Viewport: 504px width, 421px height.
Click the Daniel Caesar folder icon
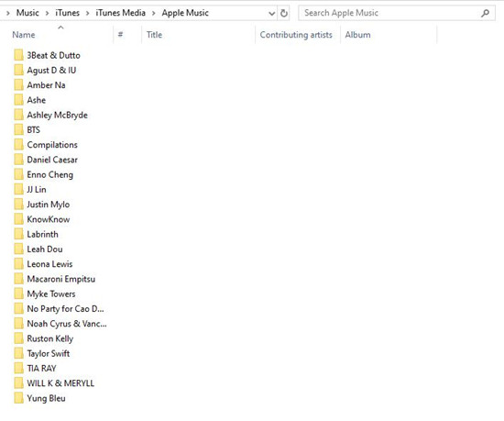[x=18, y=160]
